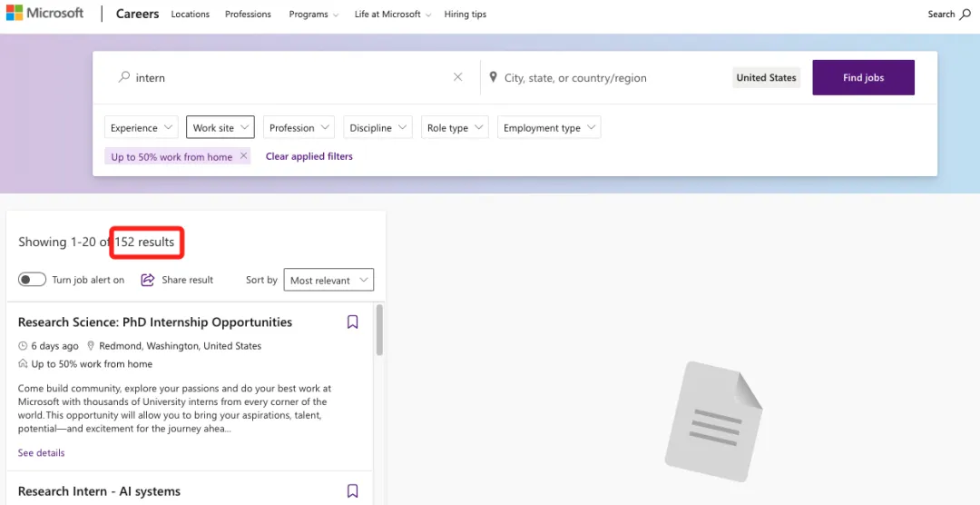Viewport: 980px width, 505px height.
Task: Click See details for PhD Internship
Action: point(41,452)
